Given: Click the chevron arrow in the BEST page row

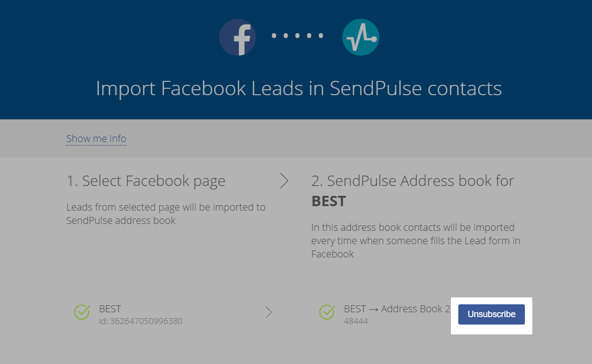Looking at the screenshot, I should (x=268, y=312).
